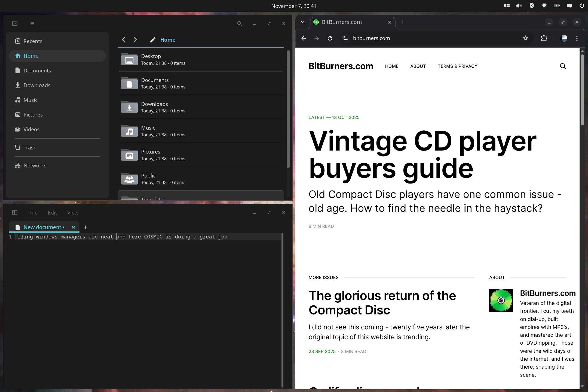Click the TERMS & PRIVACY link
Image resolution: width=588 pixels, height=392 pixels.
(x=457, y=66)
